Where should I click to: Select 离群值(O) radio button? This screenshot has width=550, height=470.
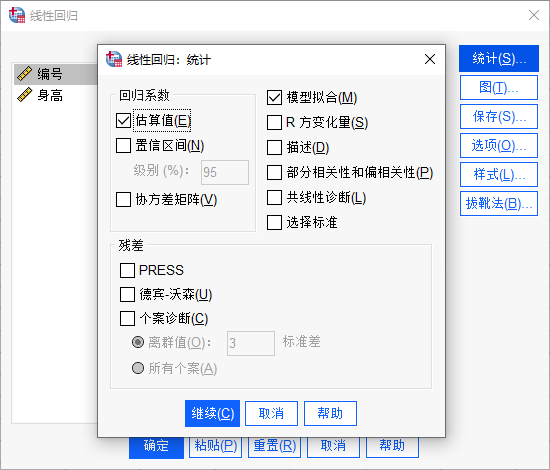138,342
